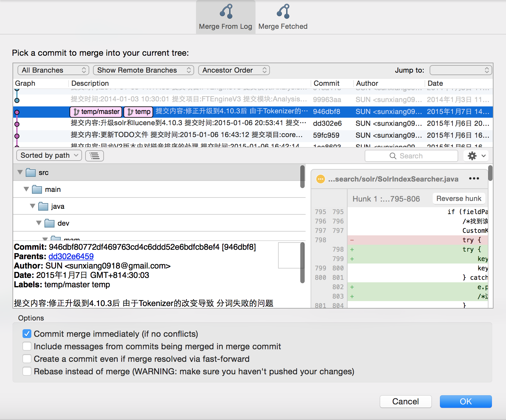Collapse the main folder tree node
This screenshot has width=506, height=420.
(26, 189)
